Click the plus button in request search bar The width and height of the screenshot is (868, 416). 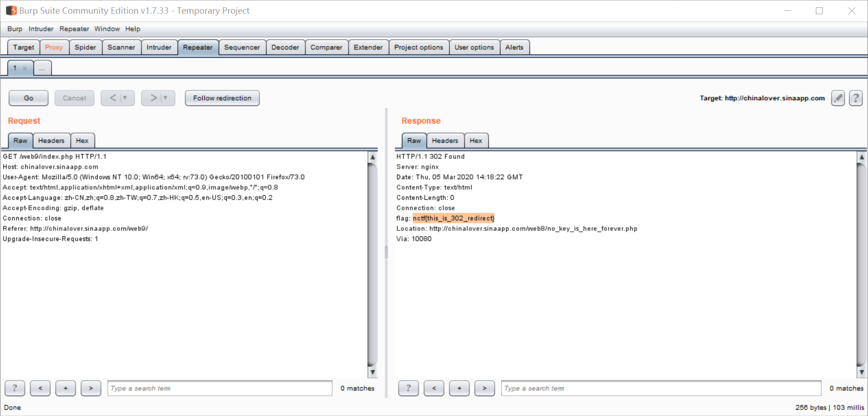click(x=65, y=388)
